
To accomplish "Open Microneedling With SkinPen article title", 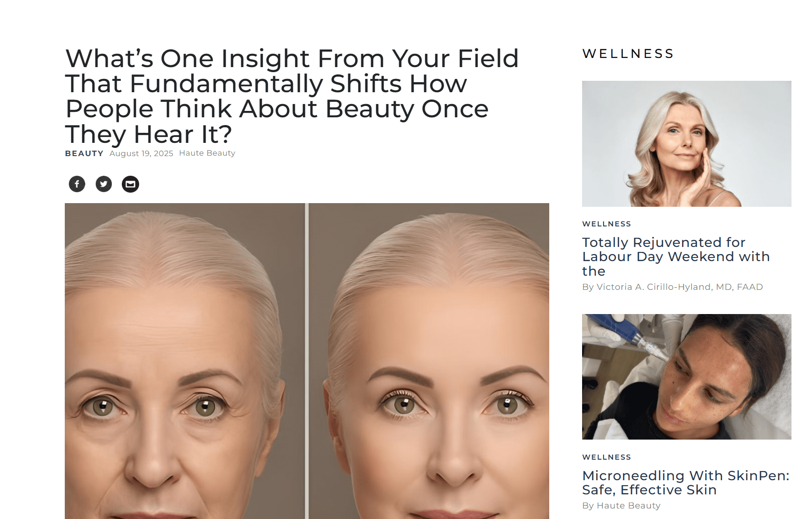I will pyautogui.click(x=686, y=482).
